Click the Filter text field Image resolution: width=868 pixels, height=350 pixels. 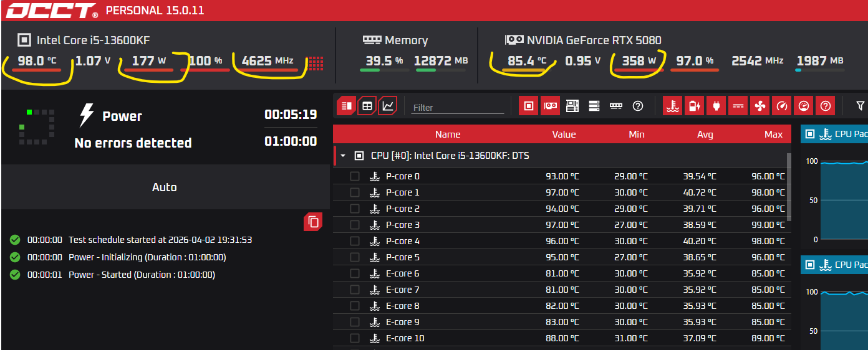(x=458, y=107)
